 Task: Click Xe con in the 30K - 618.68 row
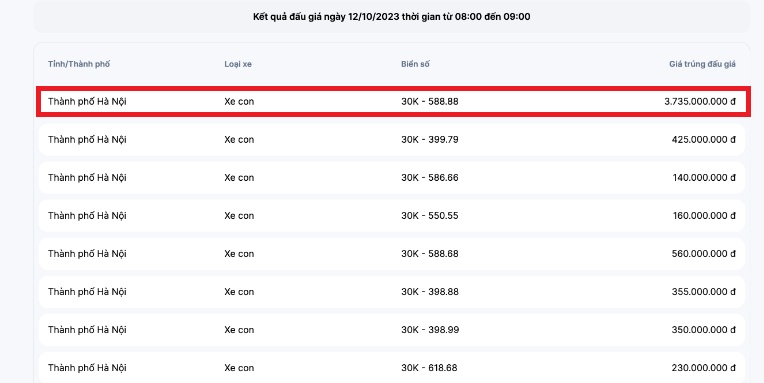coord(239,368)
